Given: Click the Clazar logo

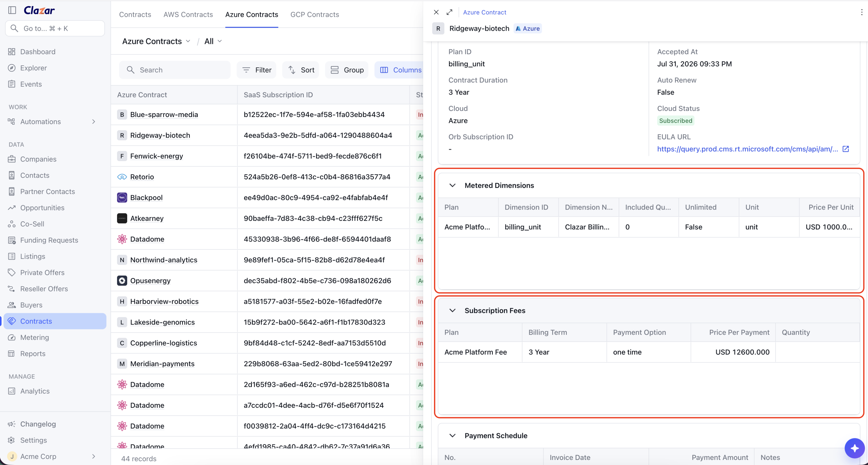Looking at the screenshot, I should [x=39, y=10].
